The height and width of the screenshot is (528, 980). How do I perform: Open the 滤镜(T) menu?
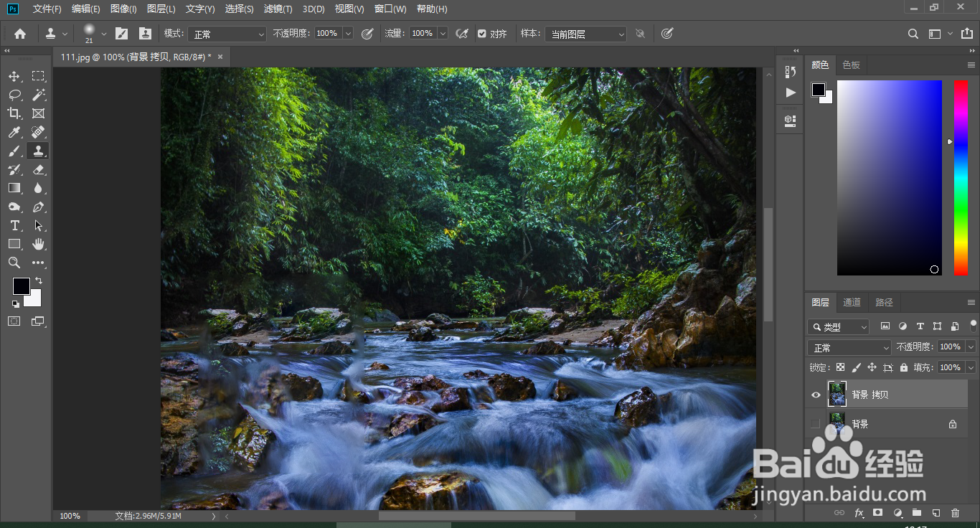click(278, 9)
